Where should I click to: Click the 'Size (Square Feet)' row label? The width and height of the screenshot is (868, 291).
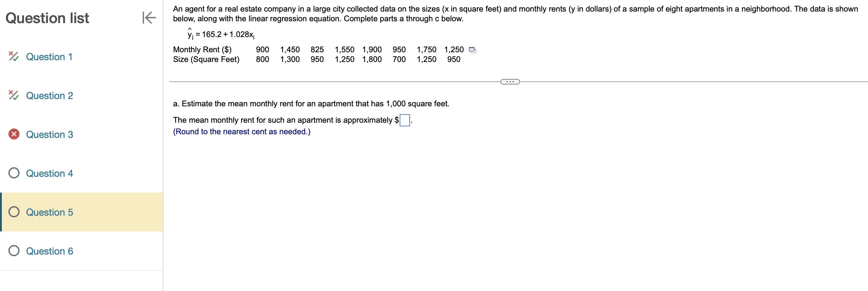(206, 59)
